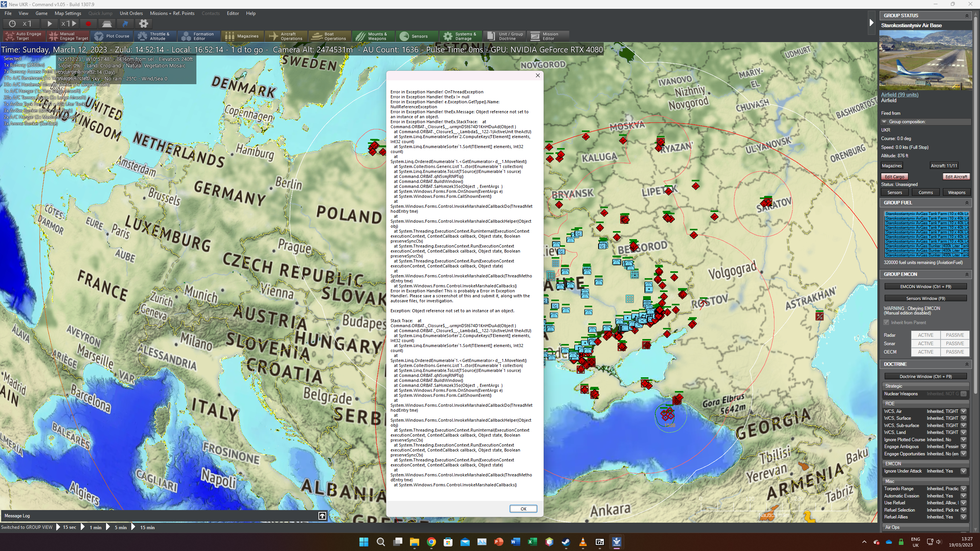The height and width of the screenshot is (551, 980).
Task: Expand the Group composition disclosure arrow
Action: [x=884, y=122]
